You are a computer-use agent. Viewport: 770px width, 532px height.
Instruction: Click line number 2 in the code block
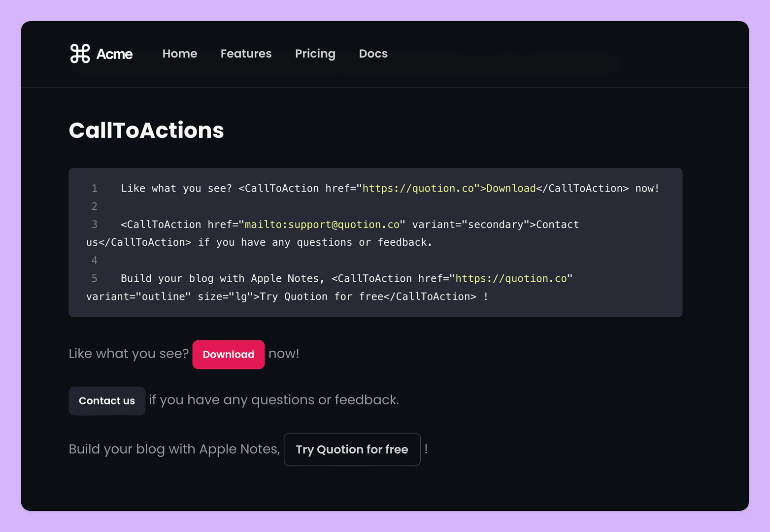click(x=94, y=206)
